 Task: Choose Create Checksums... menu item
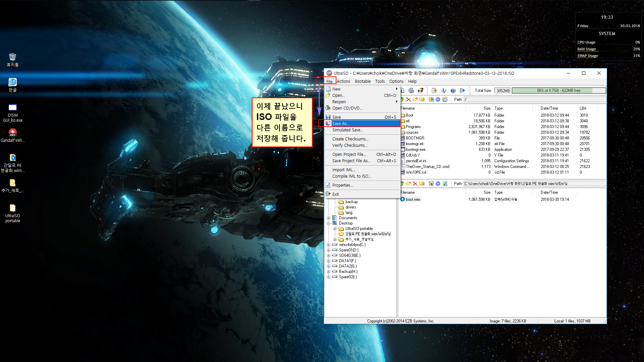pyautogui.click(x=362, y=139)
